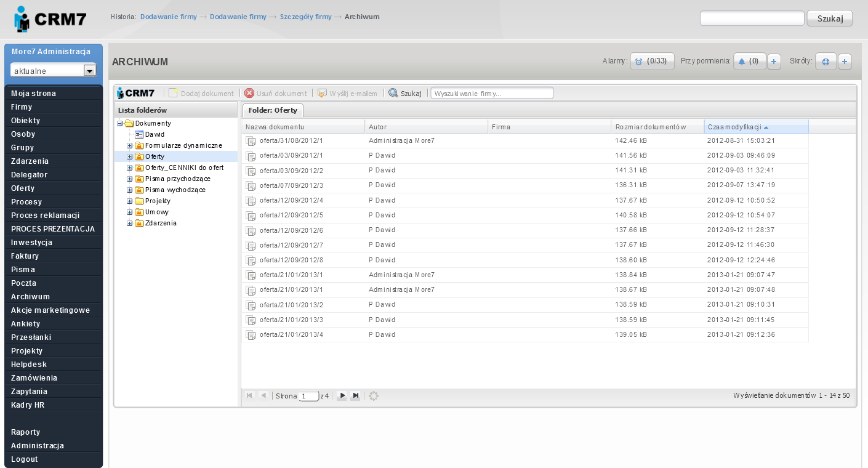Screen dimensions: 868x468
Task: Collapse the Dokumenty root tree node
Action: click(x=120, y=123)
